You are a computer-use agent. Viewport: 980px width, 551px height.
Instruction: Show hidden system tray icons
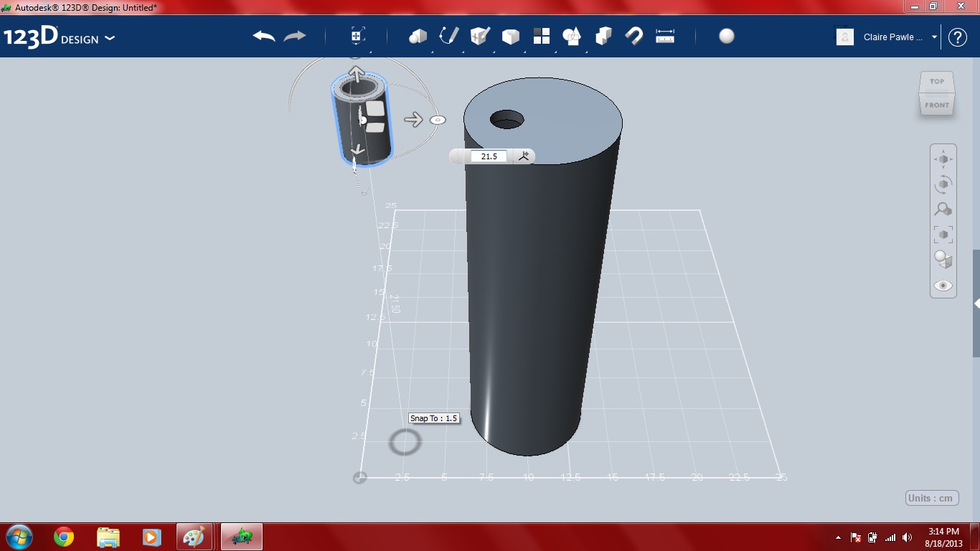[839, 537]
